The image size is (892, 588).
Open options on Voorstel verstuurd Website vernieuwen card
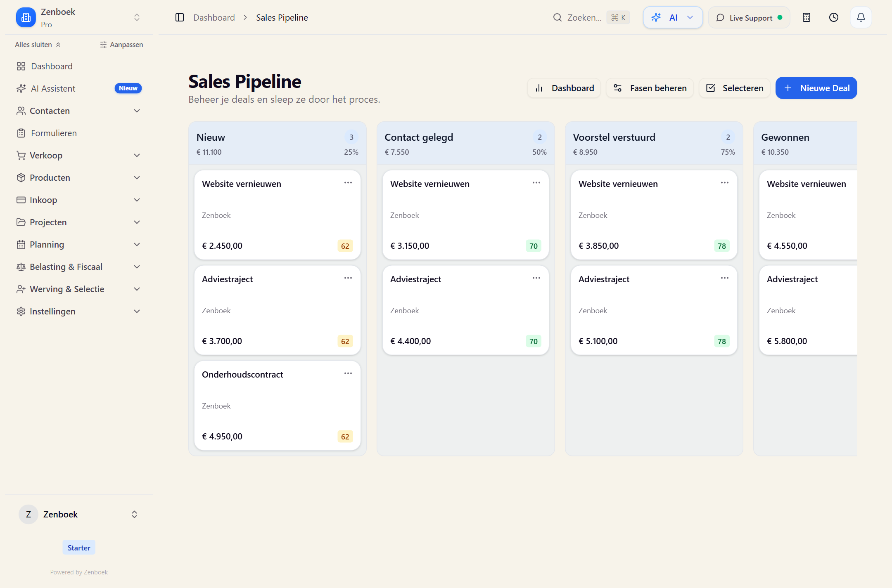724,183
